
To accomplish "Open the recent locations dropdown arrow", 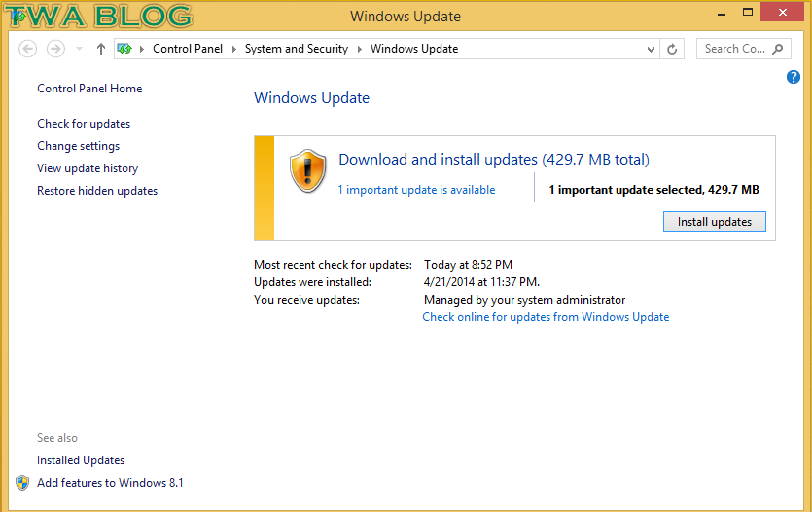I will coord(79,49).
